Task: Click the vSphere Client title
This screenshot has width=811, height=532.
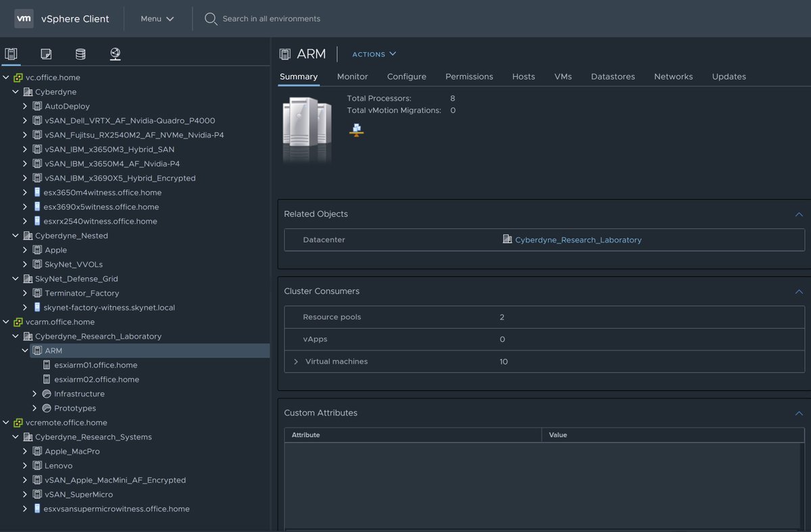Action: coord(75,19)
